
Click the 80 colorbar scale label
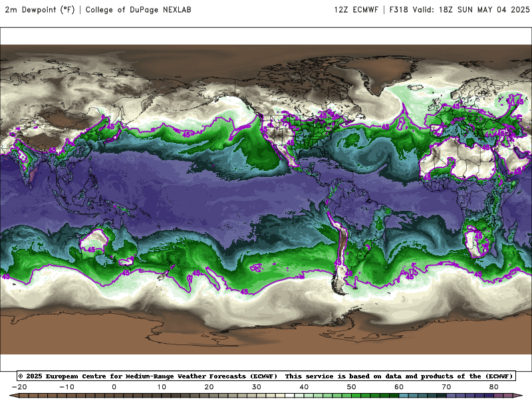pyautogui.click(x=494, y=387)
